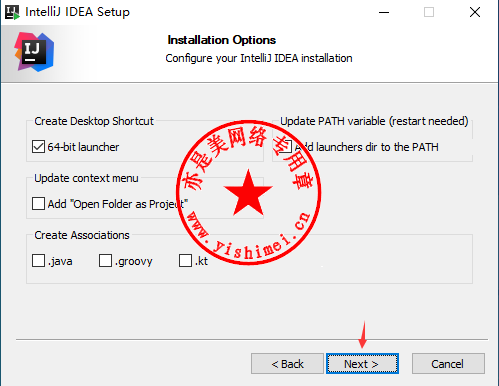Enable Add launchers dir to the PATH
This screenshot has height=386, width=499.
(285, 147)
